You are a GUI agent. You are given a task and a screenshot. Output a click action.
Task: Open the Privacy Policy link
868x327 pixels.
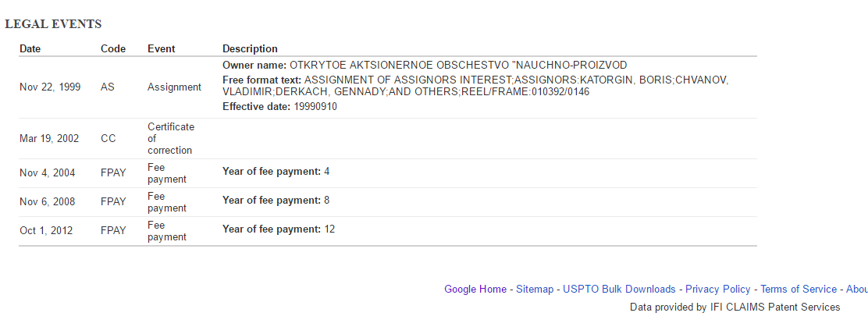(x=718, y=290)
